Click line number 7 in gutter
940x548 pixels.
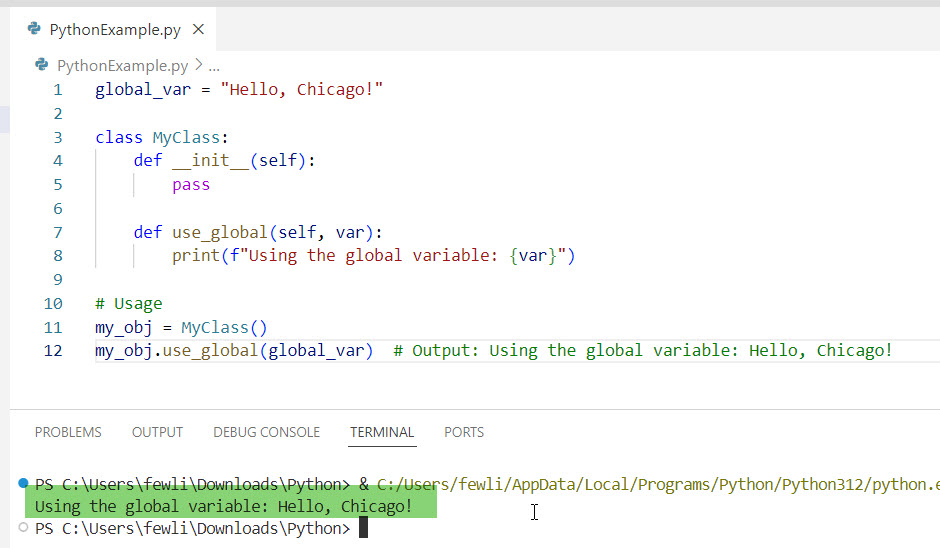click(58, 233)
